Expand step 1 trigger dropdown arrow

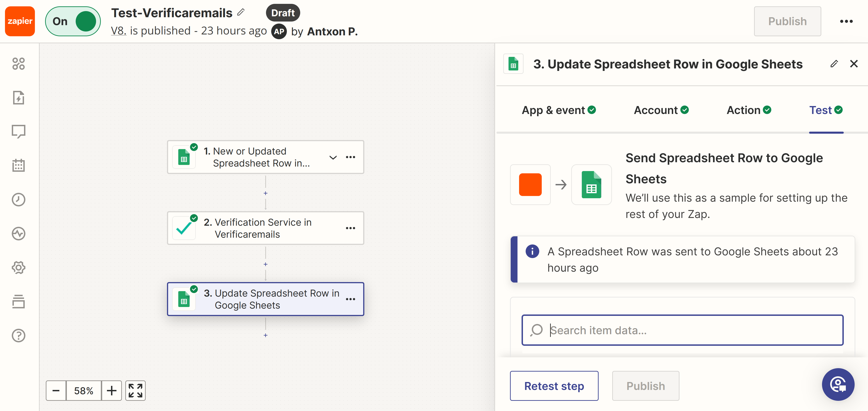[x=333, y=157]
